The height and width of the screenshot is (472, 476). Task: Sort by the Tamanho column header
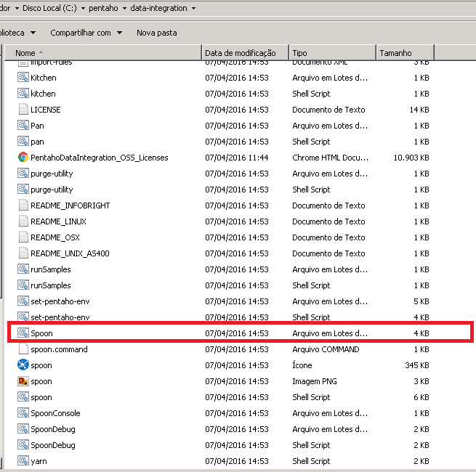pos(405,53)
